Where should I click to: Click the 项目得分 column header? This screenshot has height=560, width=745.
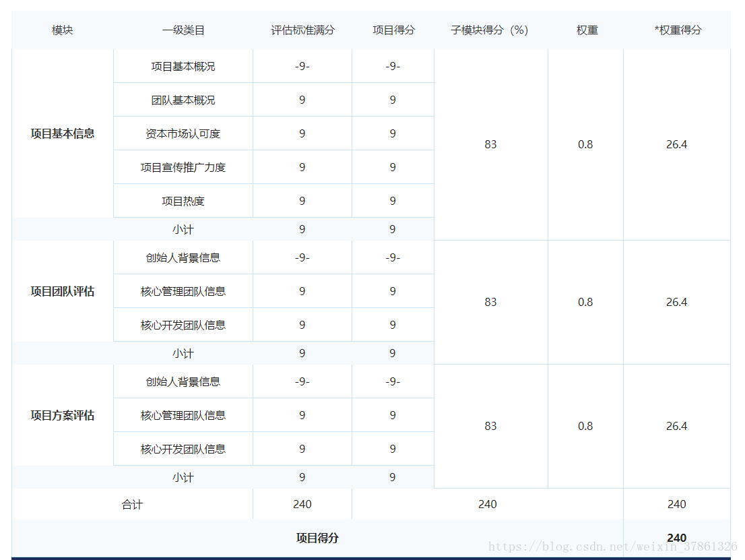click(393, 30)
